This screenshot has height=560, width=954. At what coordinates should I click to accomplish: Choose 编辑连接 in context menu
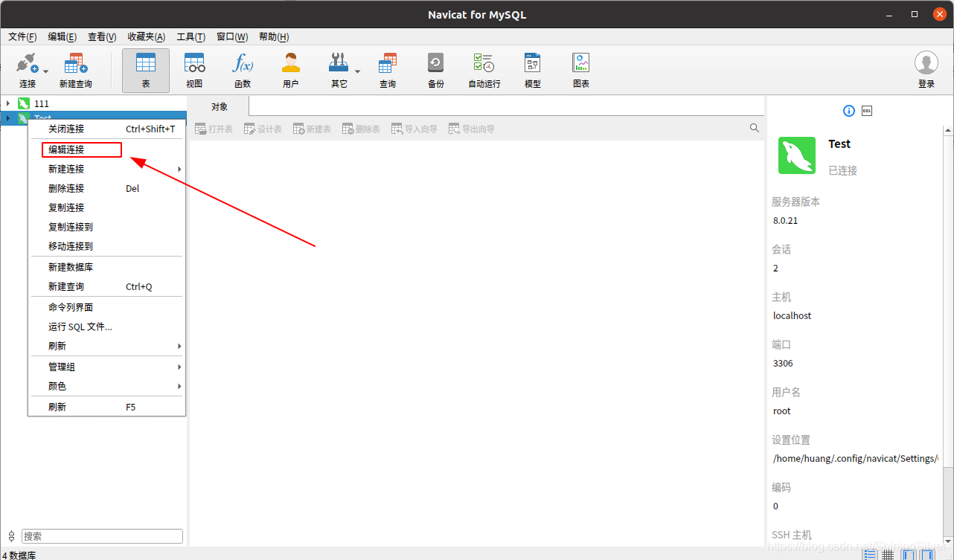coord(106,149)
